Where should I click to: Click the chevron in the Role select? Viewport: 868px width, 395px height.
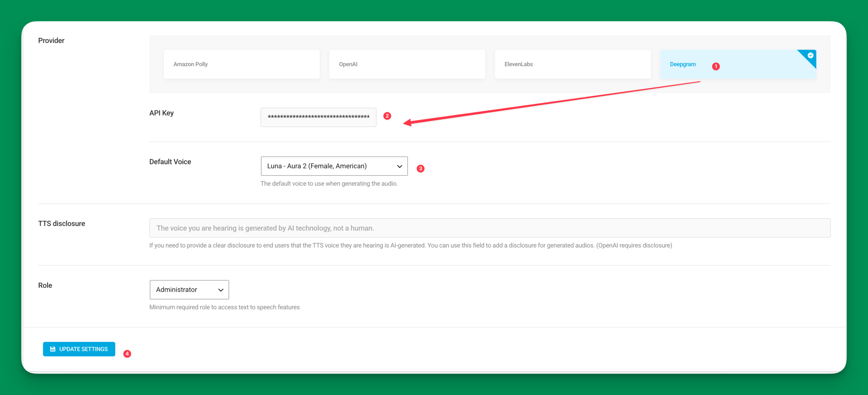point(221,290)
